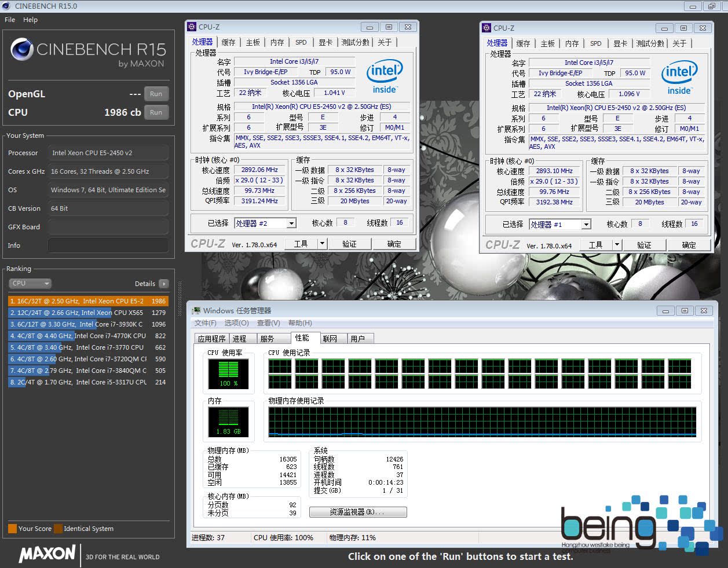The height and width of the screenshot is (568, 728).
Task: Click the right CPU-Z title bar icon
Action: coord(486,28)
